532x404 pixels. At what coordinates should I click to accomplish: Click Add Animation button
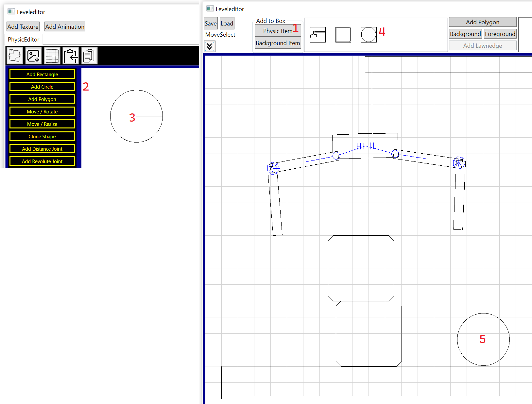coord(65,27)
